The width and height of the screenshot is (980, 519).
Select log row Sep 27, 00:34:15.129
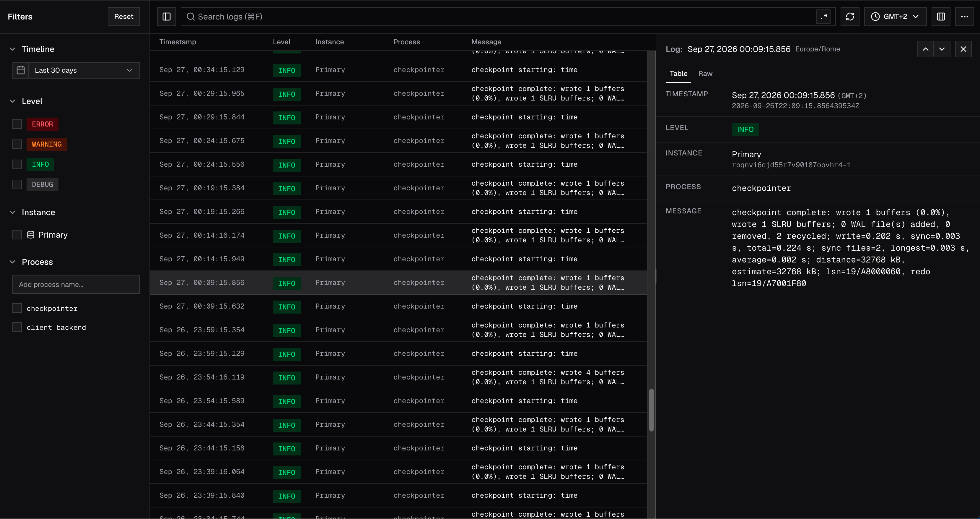(x=398, y=70)
